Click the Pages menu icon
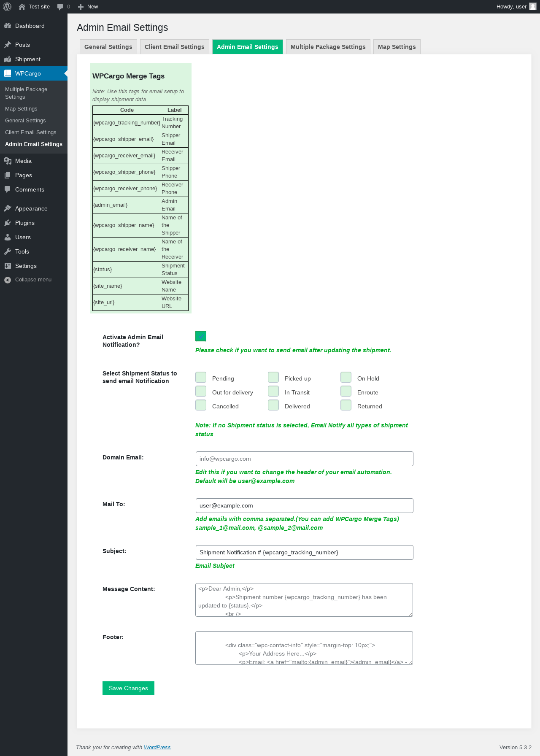Image resolution: width=540 pixels, height=756 pixels. click(x=8, y=175)
